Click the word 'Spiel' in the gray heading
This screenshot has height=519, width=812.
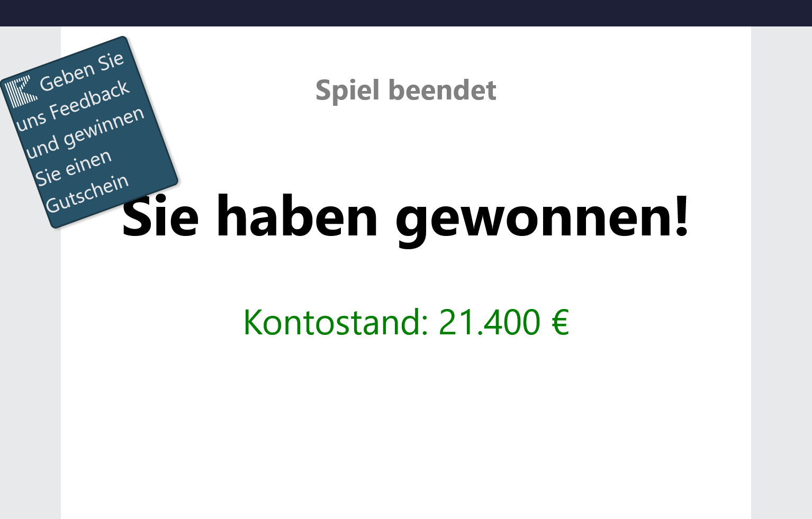click(348, 90)
